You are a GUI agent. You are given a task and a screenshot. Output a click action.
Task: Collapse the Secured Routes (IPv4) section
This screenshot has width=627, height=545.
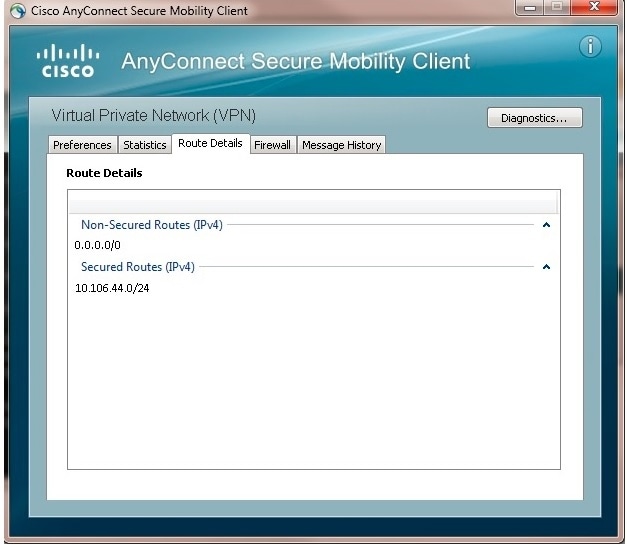click(546, 267)
